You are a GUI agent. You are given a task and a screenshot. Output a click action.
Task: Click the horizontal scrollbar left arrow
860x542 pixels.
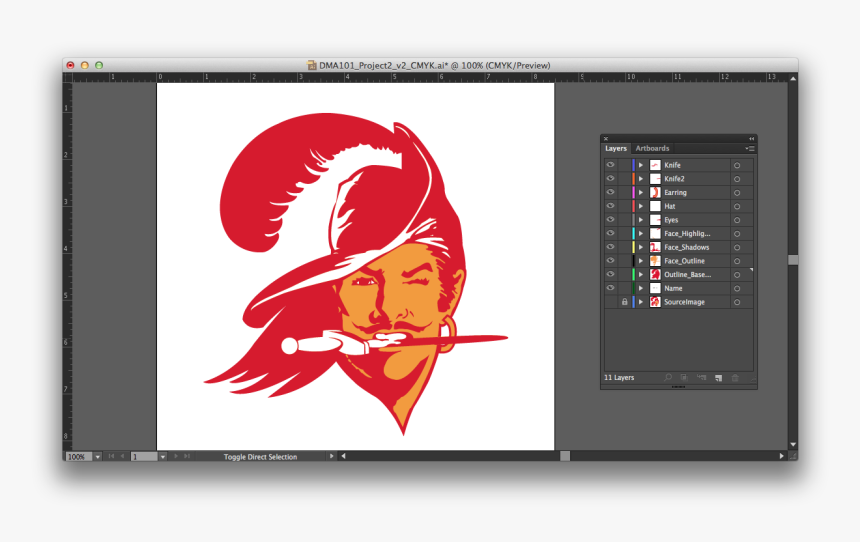coord(343,456)
